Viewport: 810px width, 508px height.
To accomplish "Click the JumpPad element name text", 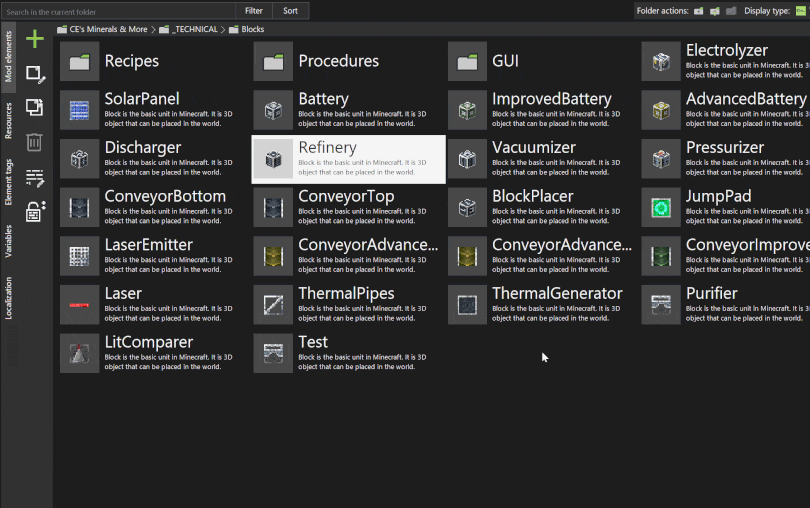I will [719, 196].
